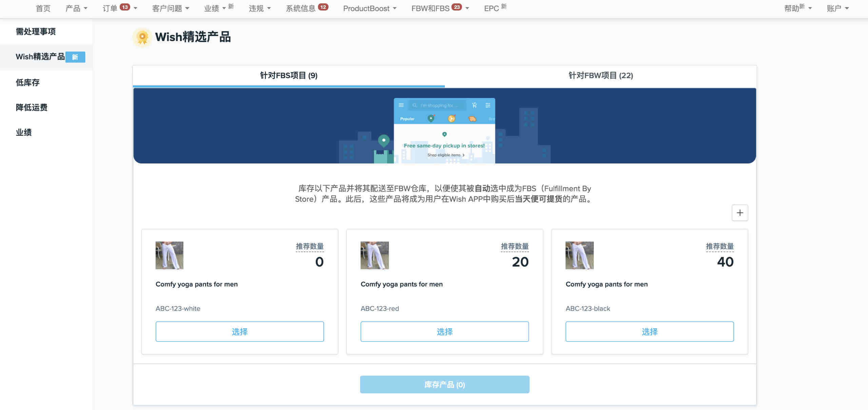This screenshot has width=868, height=410.
Task: Click the SKU text ABC-123-black
Action: [x=588, y=309]
